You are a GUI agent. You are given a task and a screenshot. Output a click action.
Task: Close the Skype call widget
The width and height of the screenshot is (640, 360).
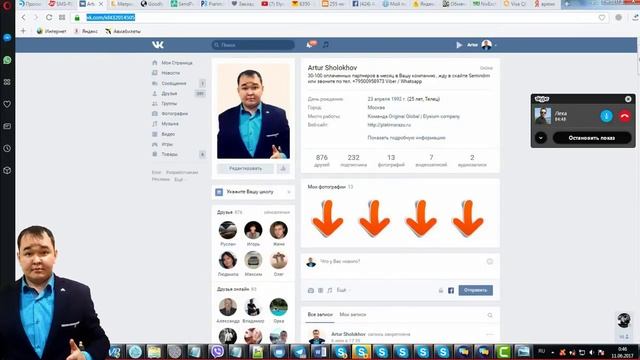[628, 99]
